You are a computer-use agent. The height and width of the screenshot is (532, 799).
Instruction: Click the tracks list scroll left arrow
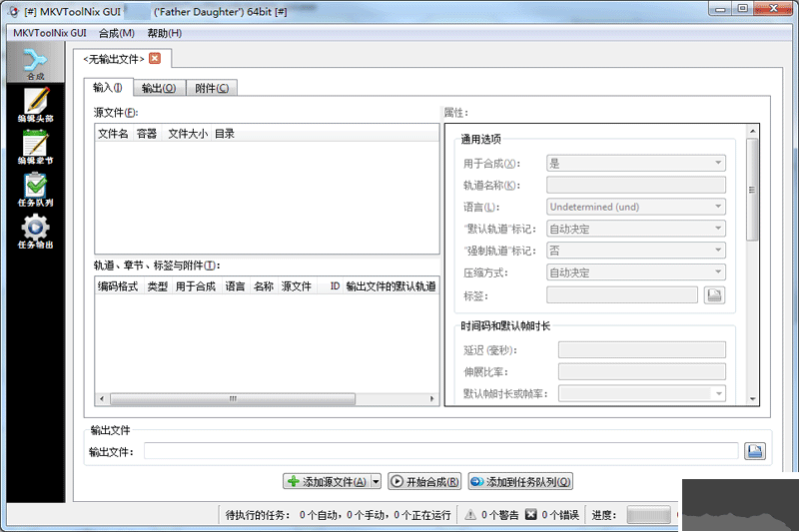[x=102, y=398]
